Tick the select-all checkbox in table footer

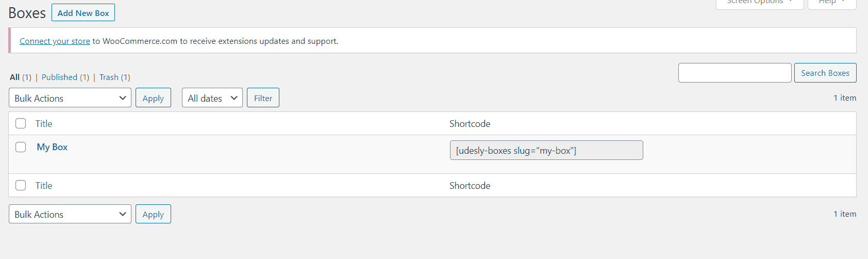(x=21, y=185)
